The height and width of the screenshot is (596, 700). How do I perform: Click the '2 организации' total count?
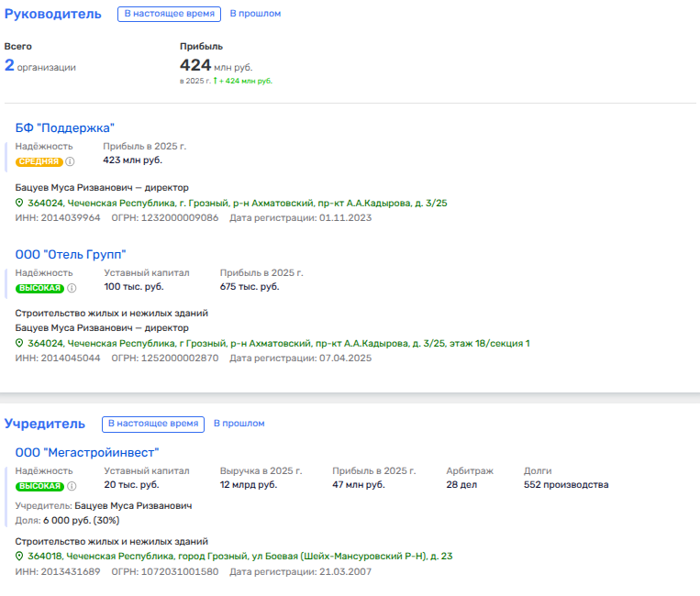[x=40, y=66]
